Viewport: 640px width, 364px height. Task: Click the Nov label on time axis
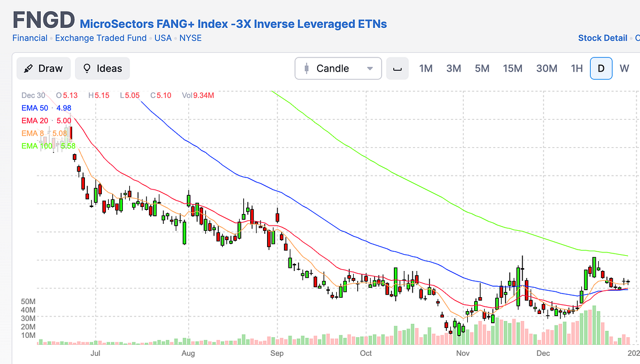(463, 354)
